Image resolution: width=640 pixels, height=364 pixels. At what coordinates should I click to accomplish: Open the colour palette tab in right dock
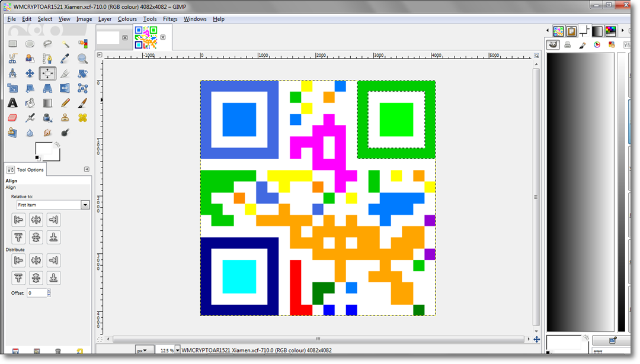[x=610, y=31]
